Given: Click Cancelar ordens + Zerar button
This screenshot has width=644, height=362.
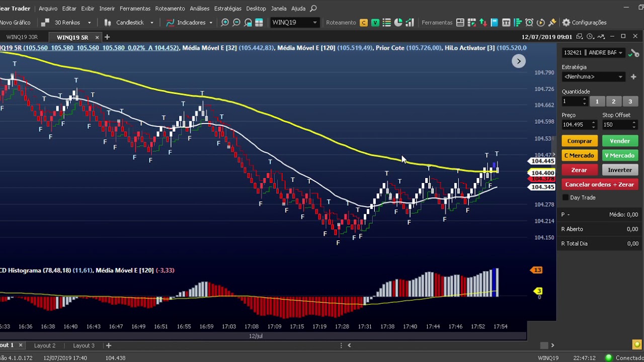Looking at the screenshot, I should pyautogui.click(x=600, y=185).
